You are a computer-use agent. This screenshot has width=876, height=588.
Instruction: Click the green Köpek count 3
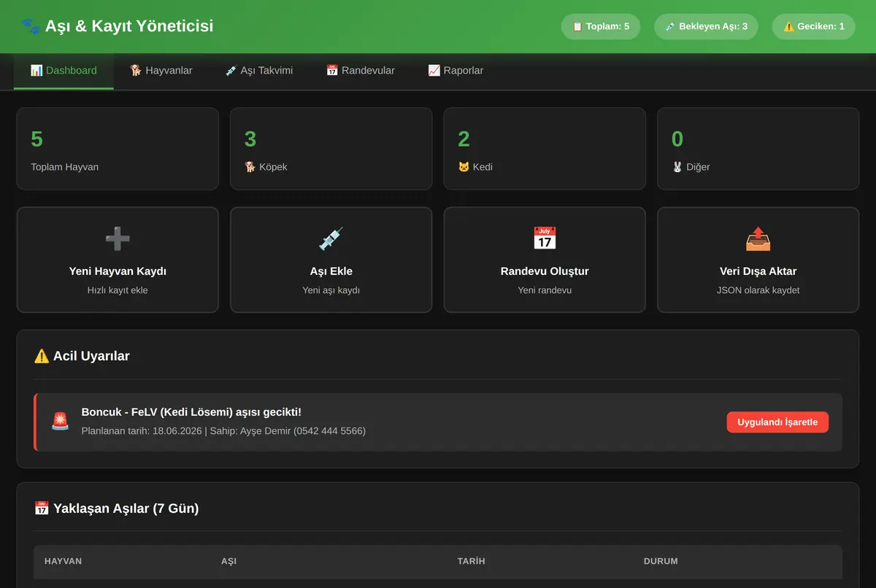(x=250, y=139)
